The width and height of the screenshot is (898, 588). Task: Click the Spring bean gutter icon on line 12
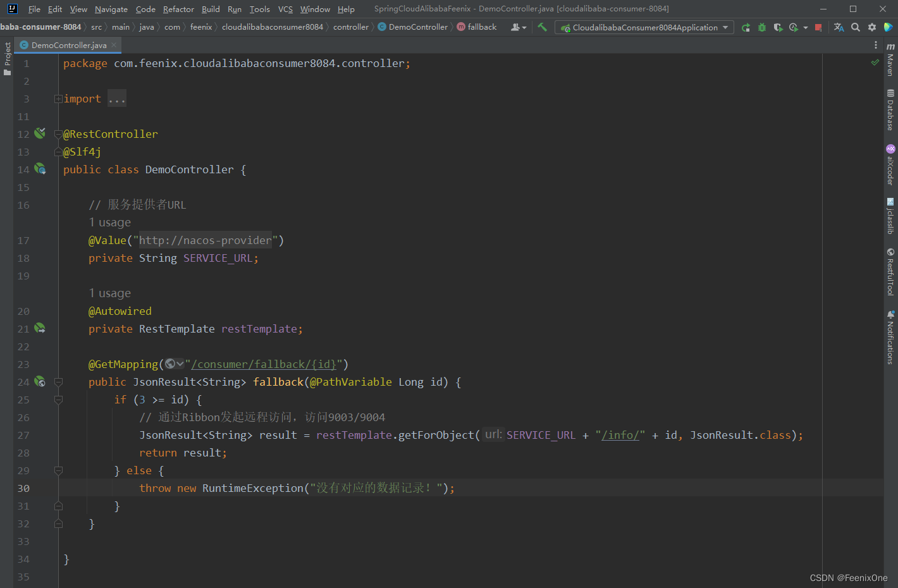(x=40, y=133)
